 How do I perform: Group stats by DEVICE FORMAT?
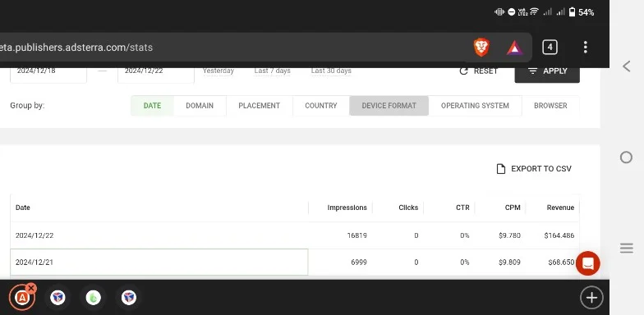(x=389, y=105)
